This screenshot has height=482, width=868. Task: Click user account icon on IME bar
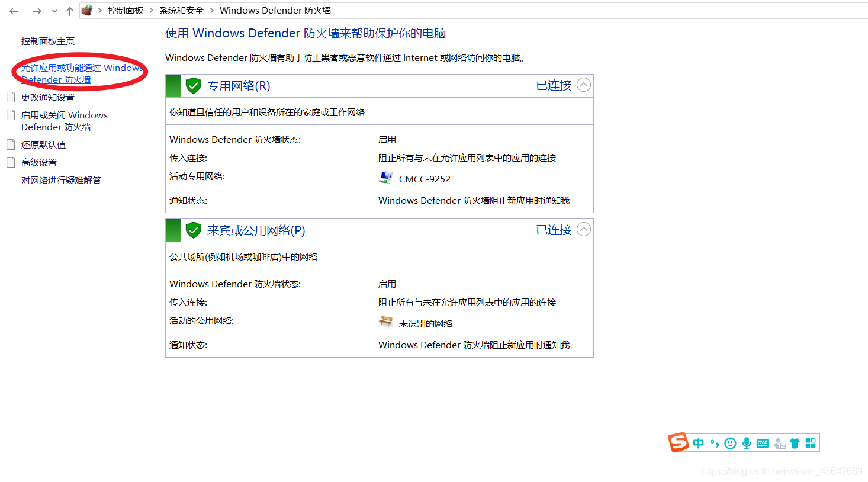pyautogui.click(x=779, y=444)
